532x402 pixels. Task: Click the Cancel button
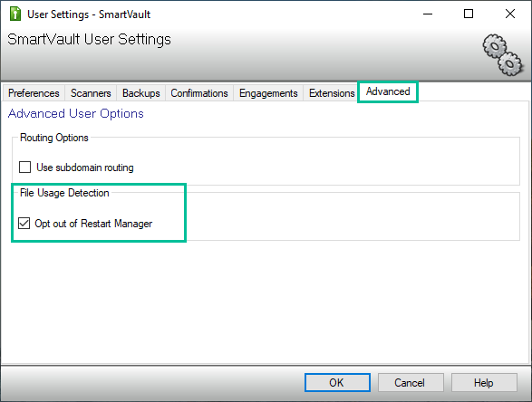coord(411,383)
